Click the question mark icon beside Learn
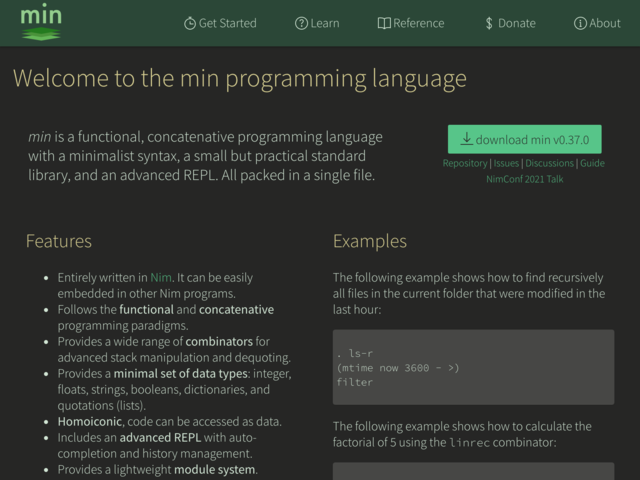This screenshot has height=480, width=640. pos(301,23)
